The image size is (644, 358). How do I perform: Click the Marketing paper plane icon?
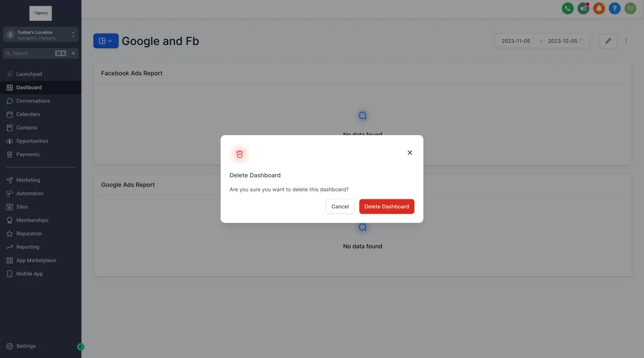(x=10, y=180)
